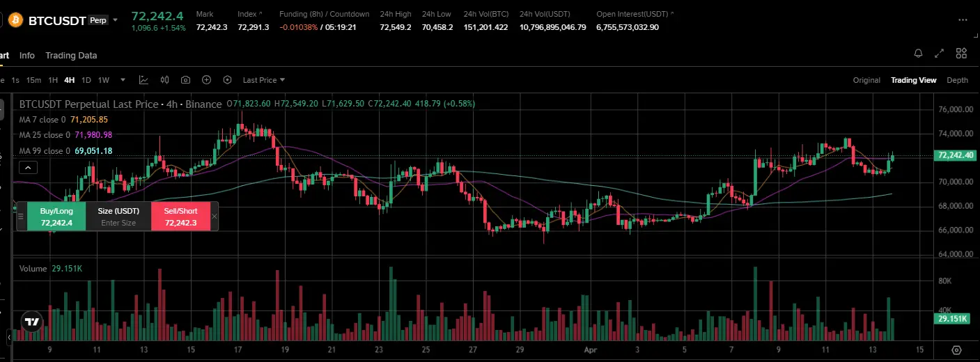Screen dimensions: 980x362
Task: Open the Last Price dropdown
Action: pyautogui.click(x=263, y=80)
